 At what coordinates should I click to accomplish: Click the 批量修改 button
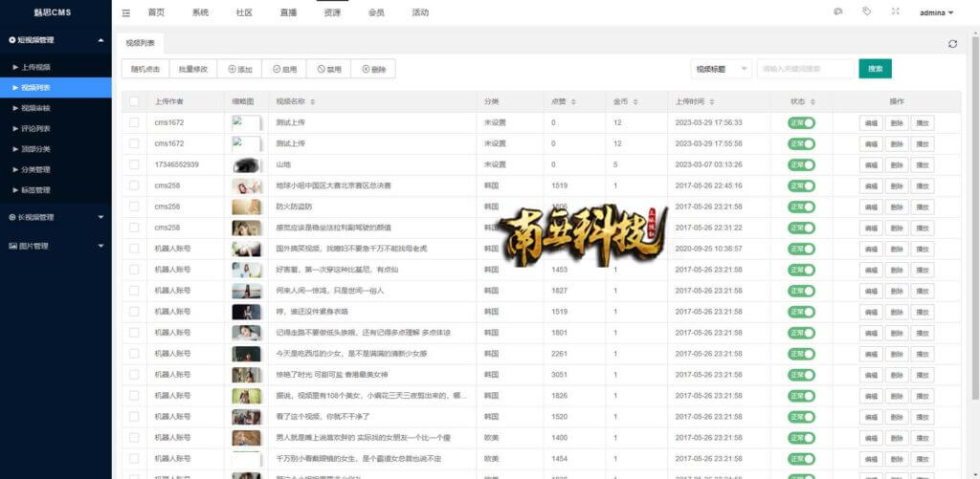pyautogui.click(x=193, y=70)
